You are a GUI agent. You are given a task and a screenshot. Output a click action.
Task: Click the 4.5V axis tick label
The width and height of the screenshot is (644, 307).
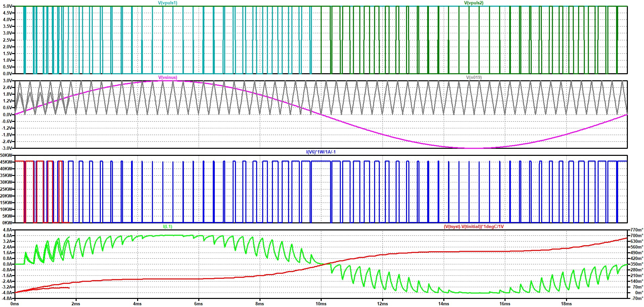tap(7, 13)
